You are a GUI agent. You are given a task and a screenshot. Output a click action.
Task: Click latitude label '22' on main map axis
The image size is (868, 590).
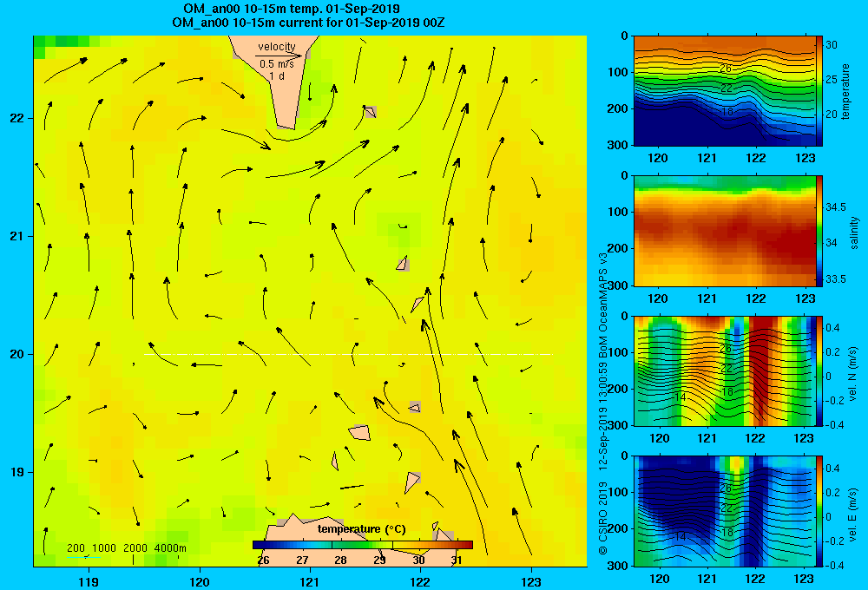tap(16, 118)
